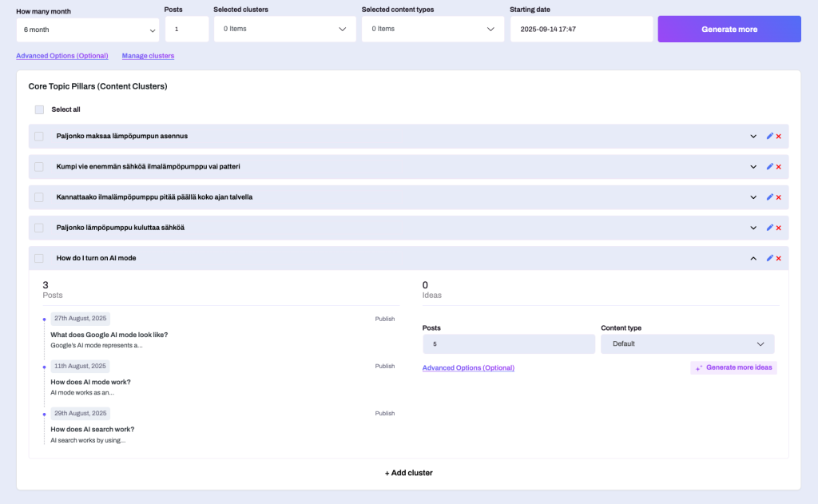Check the 'Paljonko lämpöpumppu kuluttaa sähköä' cluster
818x504 pixels.
39,228
